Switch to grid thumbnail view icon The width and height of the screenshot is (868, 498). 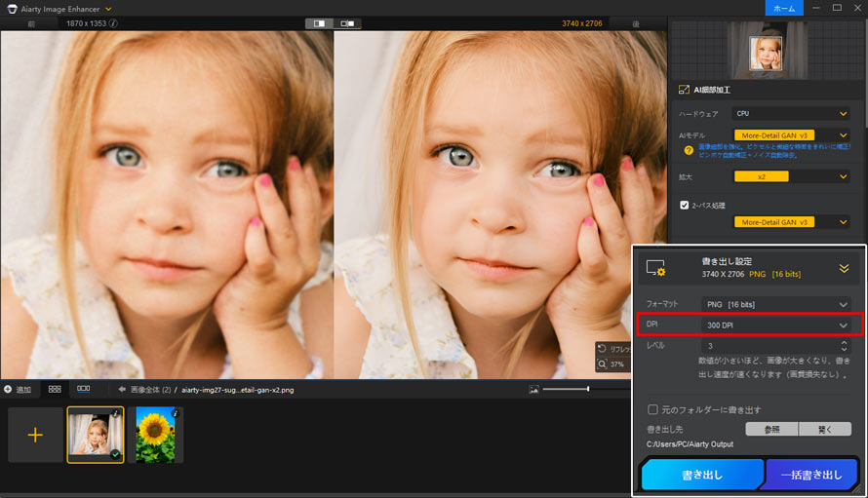55,389
